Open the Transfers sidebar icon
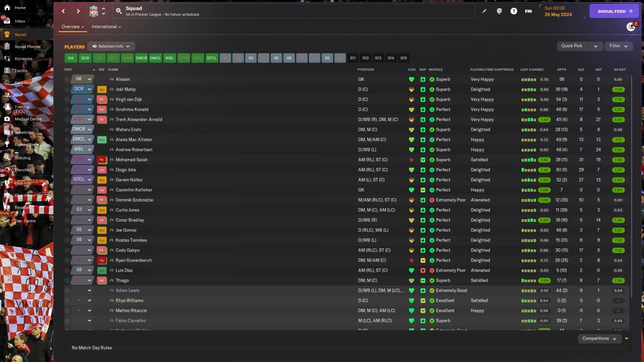Screen dimensions: 644x362 7,170
